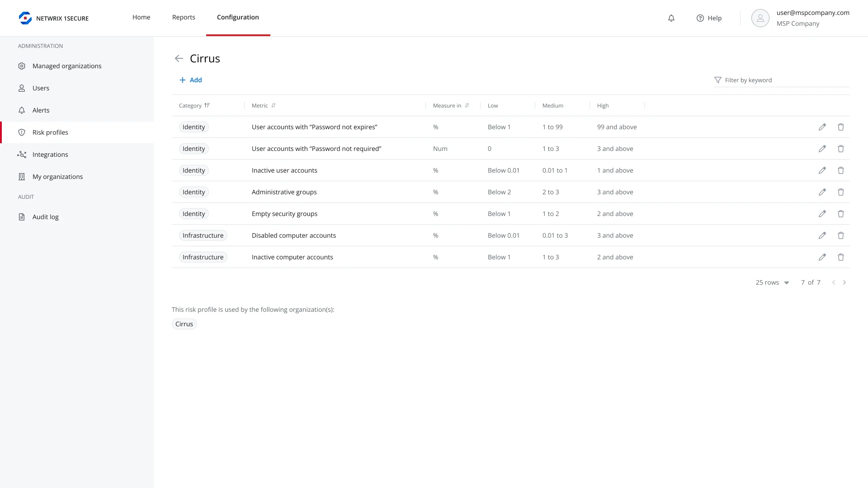Screen dimensions: 868x488
Task: Click the Infrastructure tag on Disabled computer accounts row
Action: tap(203, 235)
